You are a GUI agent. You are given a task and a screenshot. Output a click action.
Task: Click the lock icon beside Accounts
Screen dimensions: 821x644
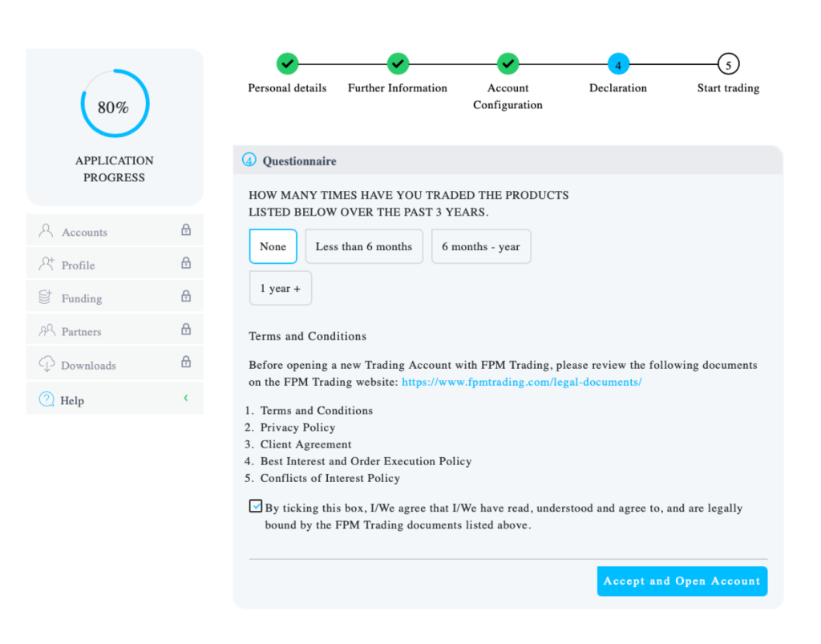coord(186,230)
